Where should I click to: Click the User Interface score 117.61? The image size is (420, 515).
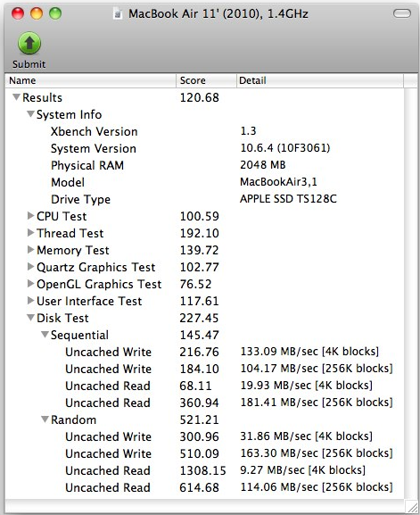click(x=199, y=301)
